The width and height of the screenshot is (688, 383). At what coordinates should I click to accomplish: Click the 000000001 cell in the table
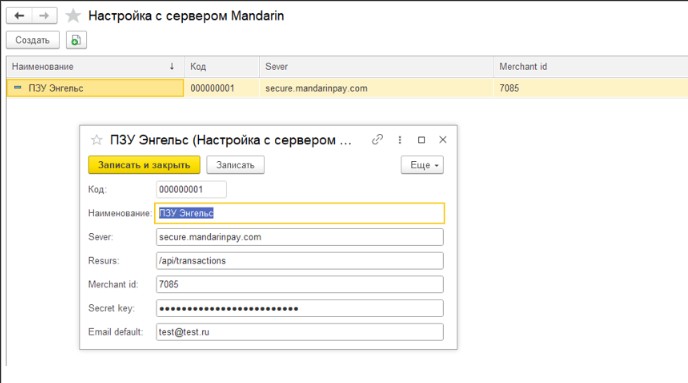click(x=222, y=88)
